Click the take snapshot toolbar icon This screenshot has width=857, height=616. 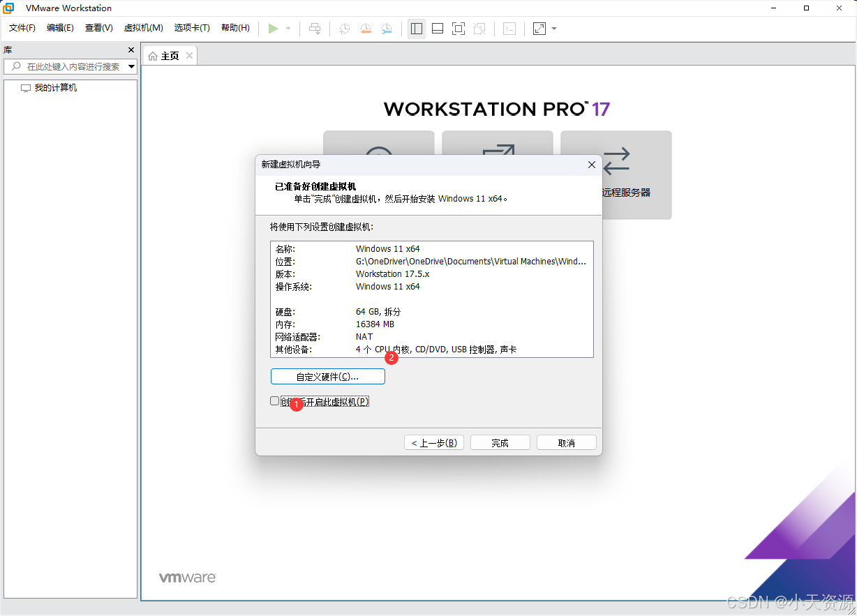(343, 29)
